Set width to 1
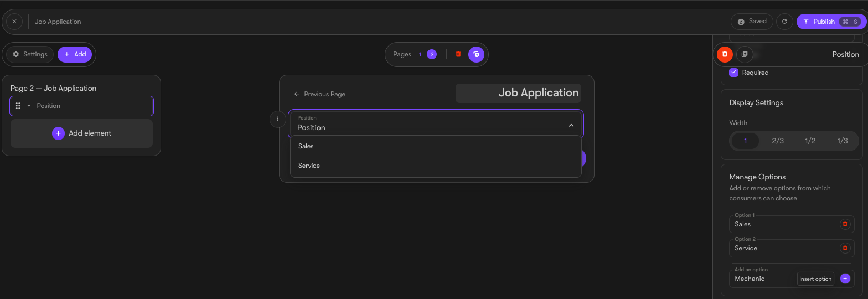Viewport: 868px width, 299px height. click(745, 141)
